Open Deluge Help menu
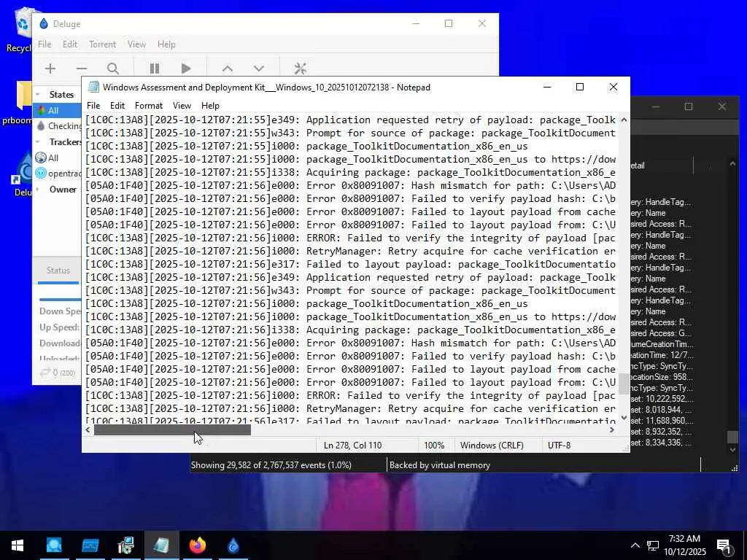The height and width of the screenshot is (560, 747). (166, 44)
